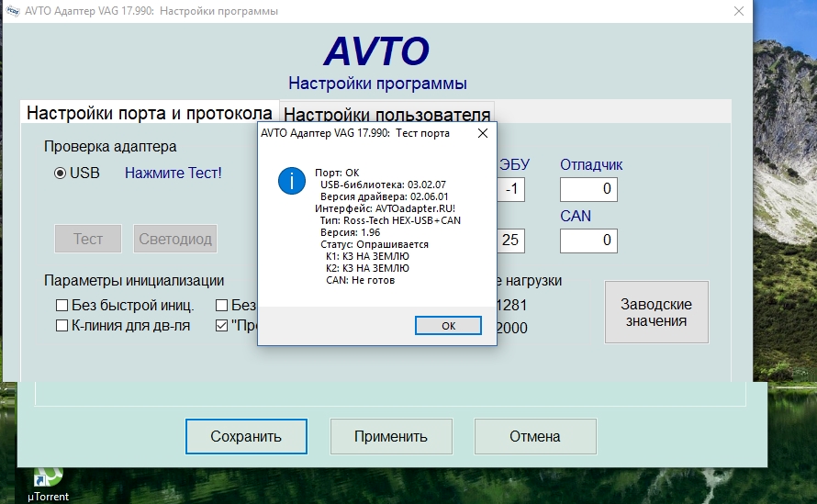Viewport: 817px width, 504px height.
Task: Click the Светодиод button
Action: [x=175, y=239]
